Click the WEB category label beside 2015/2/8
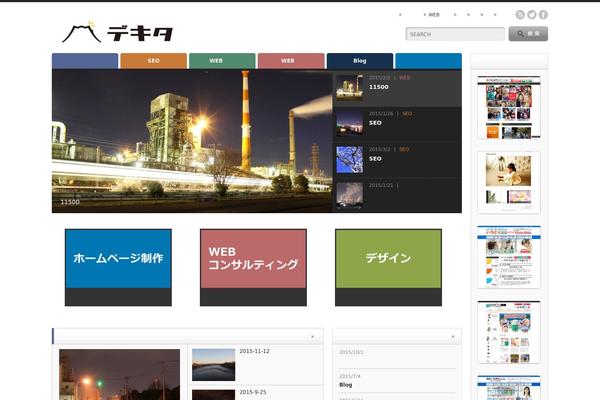The height and width of the screenshot is (400, 600). [404, 78]
